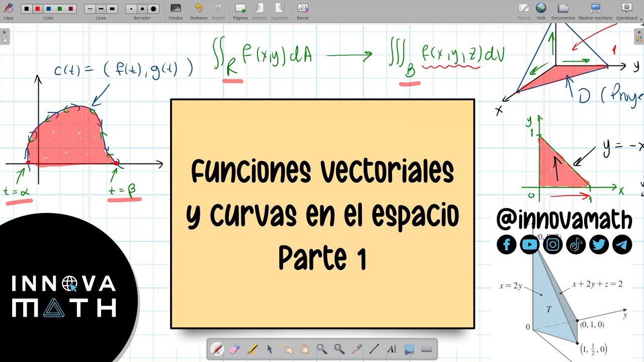This screenshot has height=362, width=644.
Task: Choose the straight line drawing tool
Action: click(374, 349)
